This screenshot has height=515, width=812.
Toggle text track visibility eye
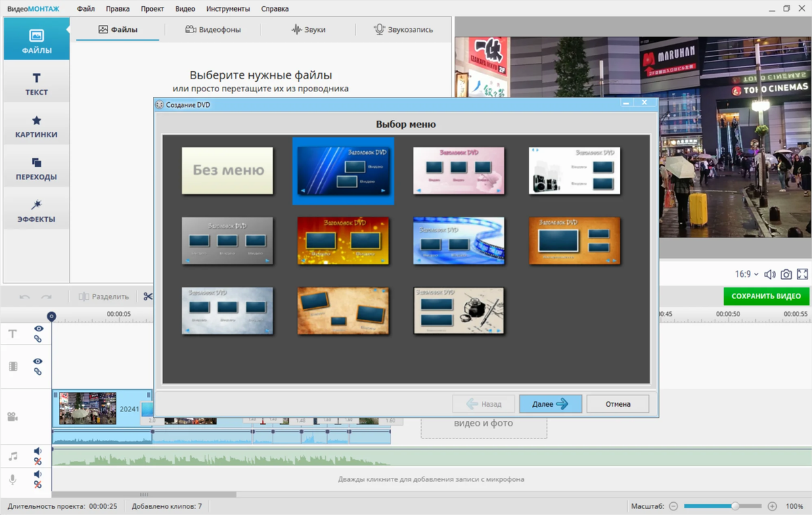(x=39, y=329)
